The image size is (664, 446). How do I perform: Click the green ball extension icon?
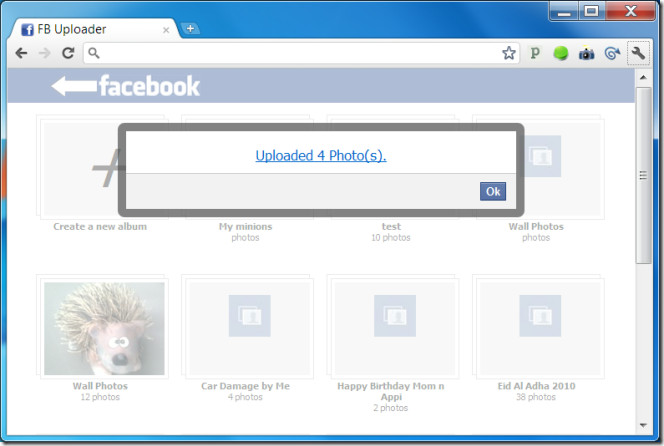click(x=561, y=53)
